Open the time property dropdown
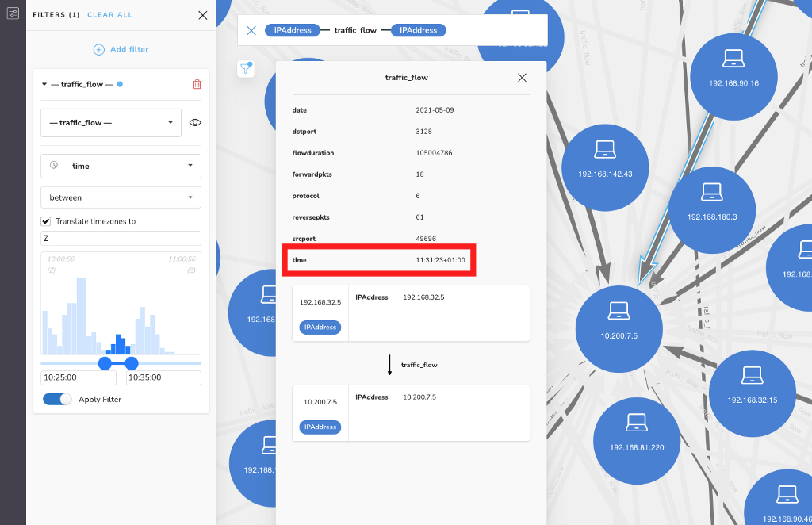Viewport: 812px width, 525px height. click(x=121, y=166)
